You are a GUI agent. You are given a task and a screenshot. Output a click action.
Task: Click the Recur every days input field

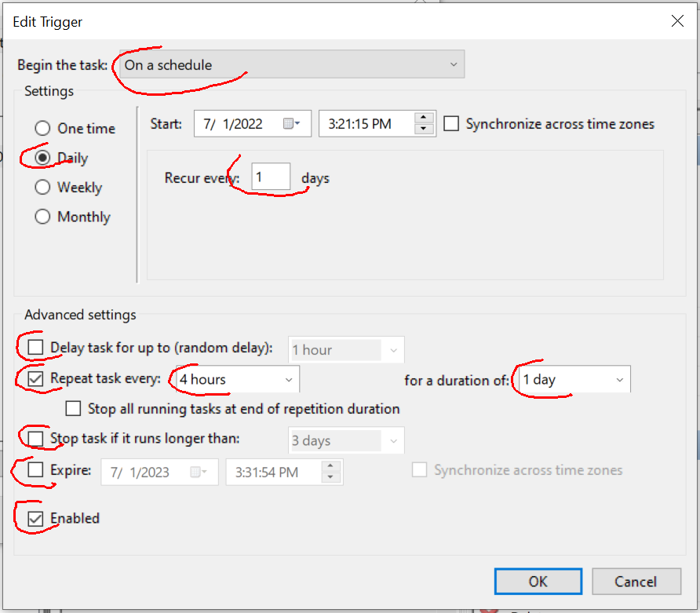click(271, 177)
